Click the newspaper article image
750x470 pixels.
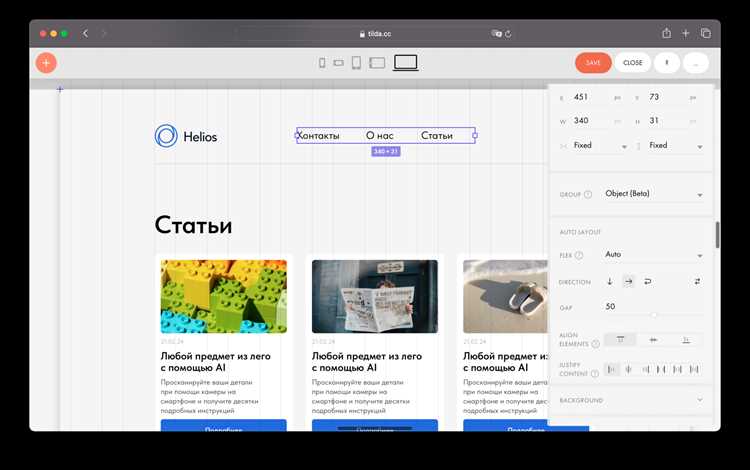click(375, 296)
